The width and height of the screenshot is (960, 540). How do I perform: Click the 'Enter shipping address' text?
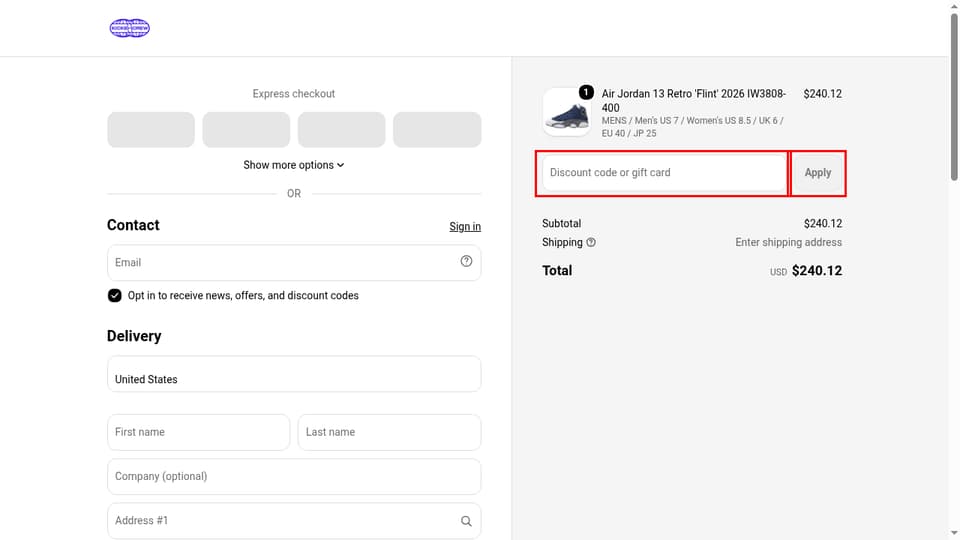(x=789, y=242)
